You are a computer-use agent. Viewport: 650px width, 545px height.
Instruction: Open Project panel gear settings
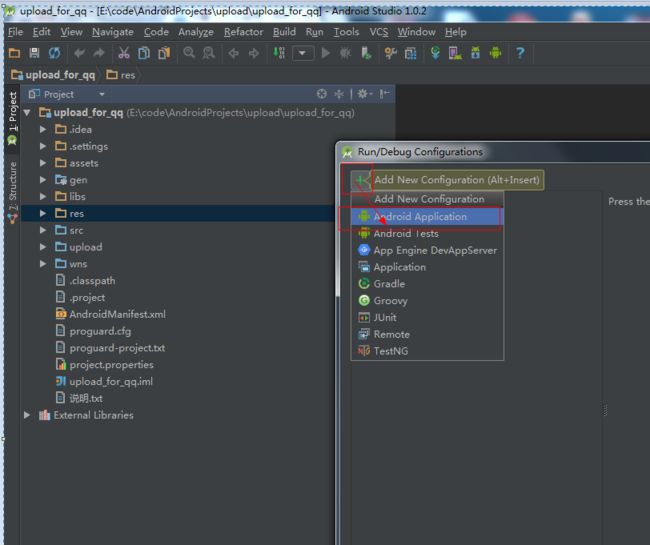pyautogui.click(x=364, y=94)
